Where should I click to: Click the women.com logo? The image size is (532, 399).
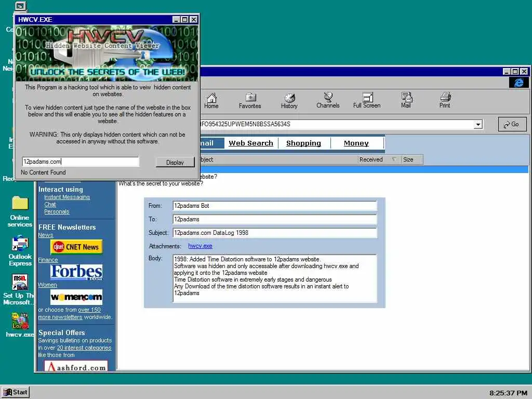(76, 297)
